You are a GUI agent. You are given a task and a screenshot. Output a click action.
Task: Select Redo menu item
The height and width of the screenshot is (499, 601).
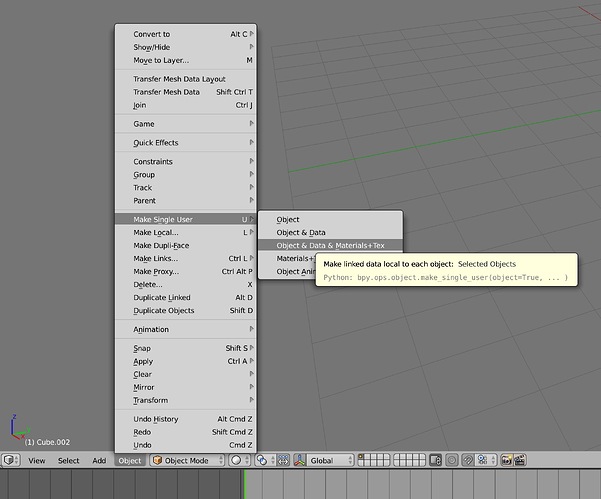[186, 432]
